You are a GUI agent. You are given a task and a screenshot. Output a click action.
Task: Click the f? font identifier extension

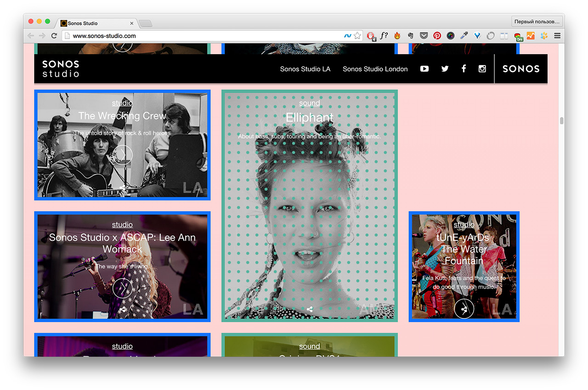click(384, 35)
